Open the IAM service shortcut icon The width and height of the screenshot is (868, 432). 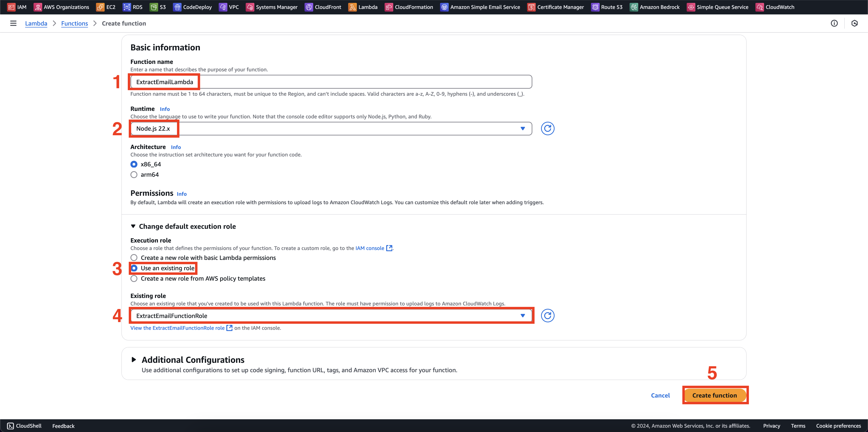pyautogui.click(x=11, y=7)
